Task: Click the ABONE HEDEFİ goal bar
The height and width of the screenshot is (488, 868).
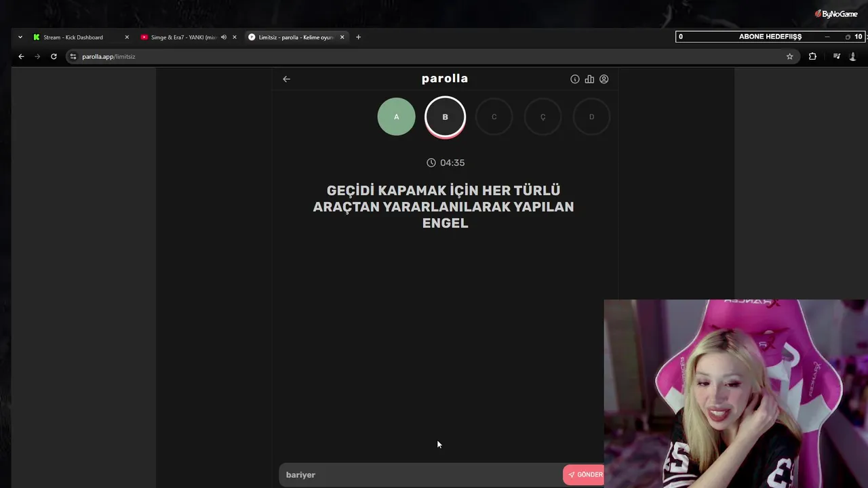Action: [770, 37]
